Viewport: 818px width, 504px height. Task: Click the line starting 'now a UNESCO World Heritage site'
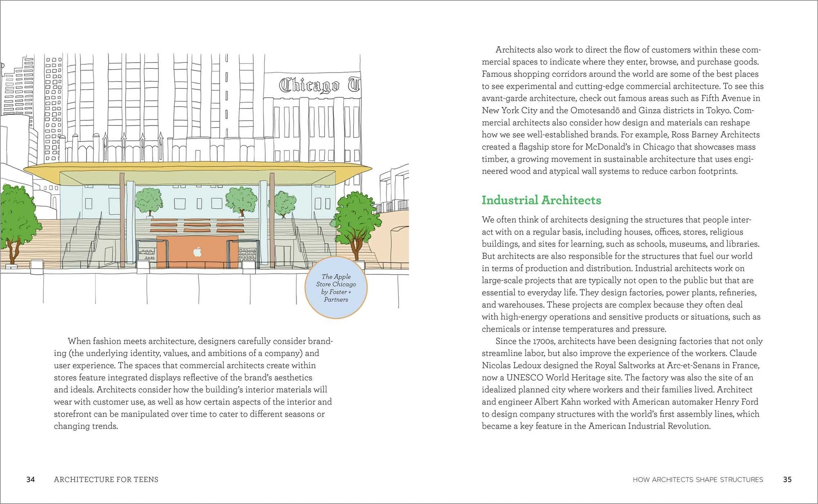click(617, 377)
